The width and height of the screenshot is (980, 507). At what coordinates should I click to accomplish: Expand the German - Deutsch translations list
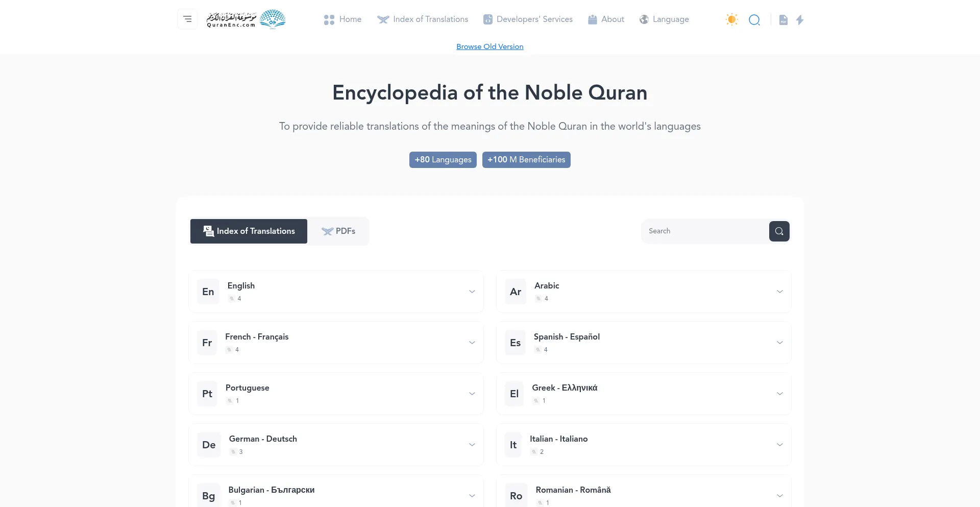tap(472, 445)
